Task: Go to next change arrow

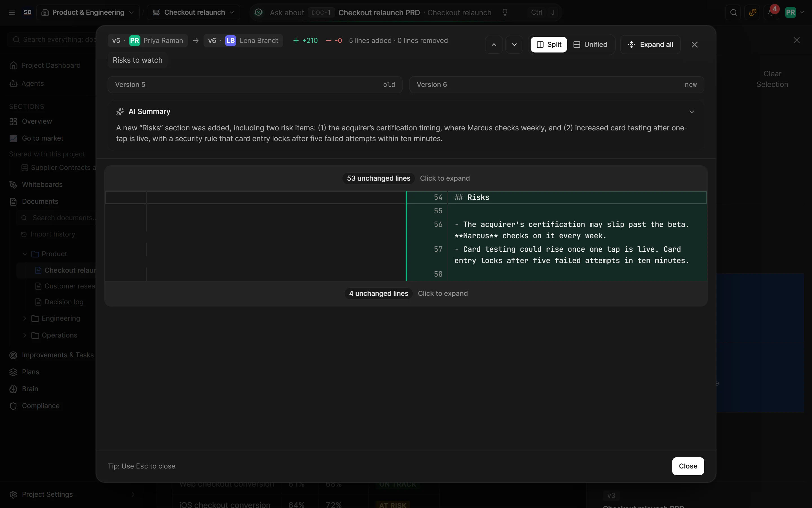Action: [514, 44]
